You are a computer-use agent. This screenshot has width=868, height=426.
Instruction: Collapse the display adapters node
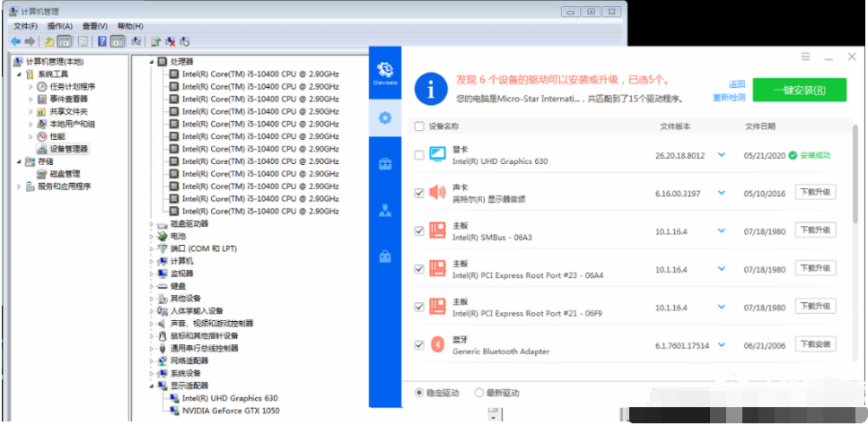pyautogui.click(x=151, y=385)
